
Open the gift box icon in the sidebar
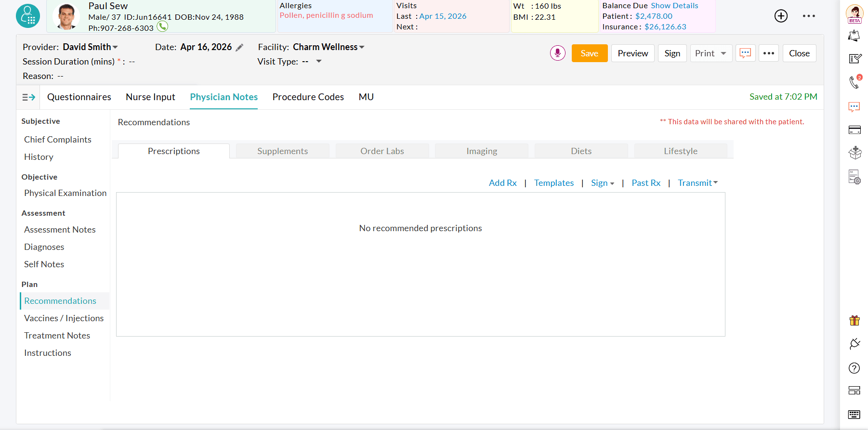point(855,320)
